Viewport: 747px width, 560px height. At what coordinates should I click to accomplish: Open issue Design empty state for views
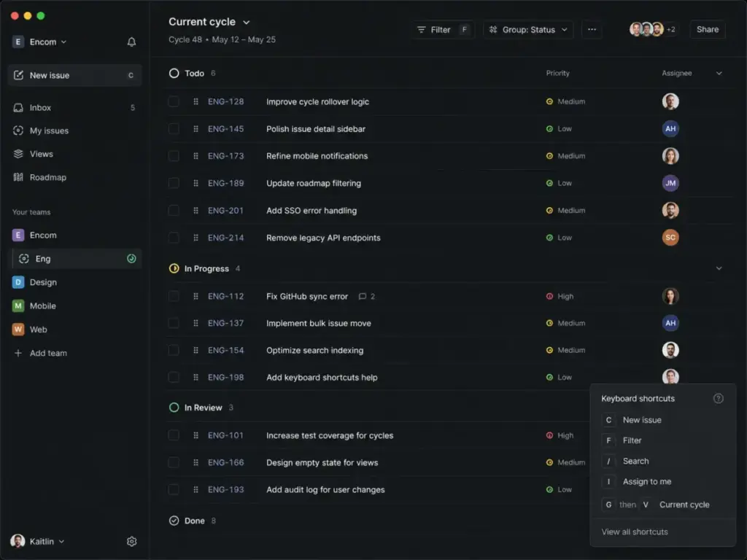pyautogui.click(x=322, y=462)
